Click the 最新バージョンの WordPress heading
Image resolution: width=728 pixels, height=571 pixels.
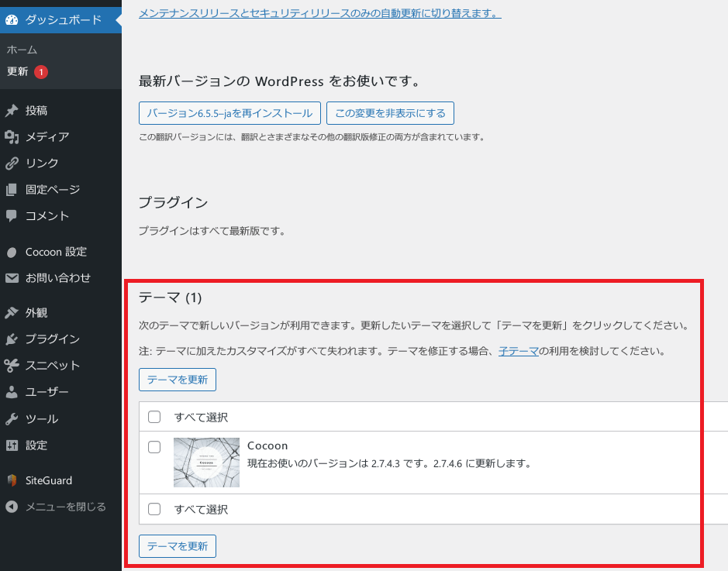(280, 81)
